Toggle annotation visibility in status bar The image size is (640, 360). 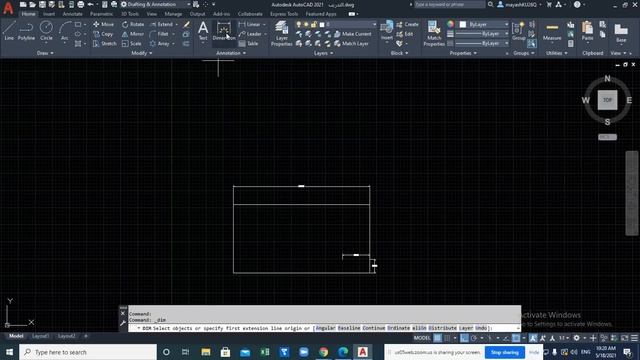click(533, 338)
